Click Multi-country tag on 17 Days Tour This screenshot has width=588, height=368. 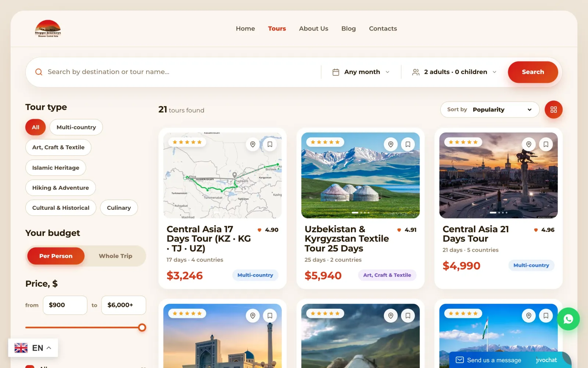[x=255, y=275]
